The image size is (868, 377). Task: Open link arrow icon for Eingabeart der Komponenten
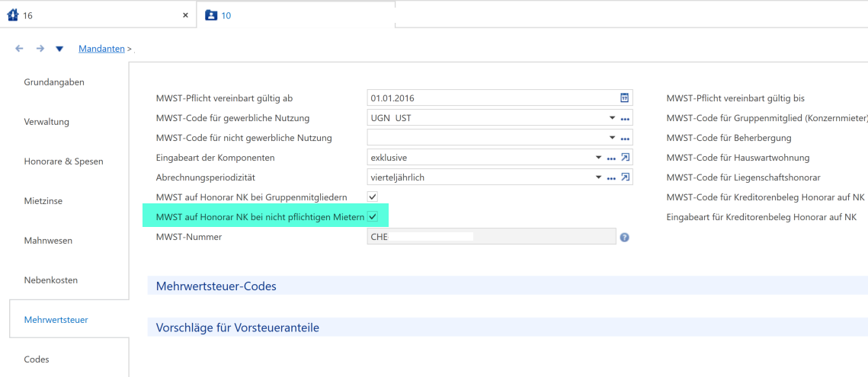(625, 158)
